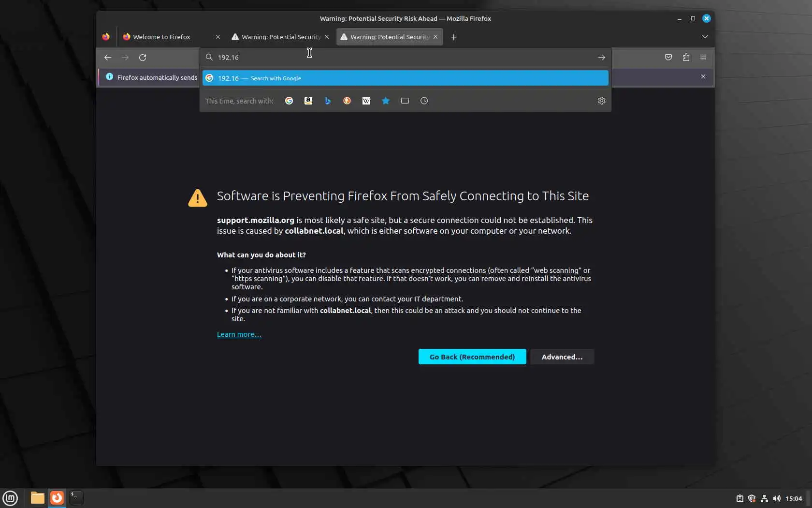
Task: Submit the address bar entry with go arrow
Action: [x=601, y=57]
